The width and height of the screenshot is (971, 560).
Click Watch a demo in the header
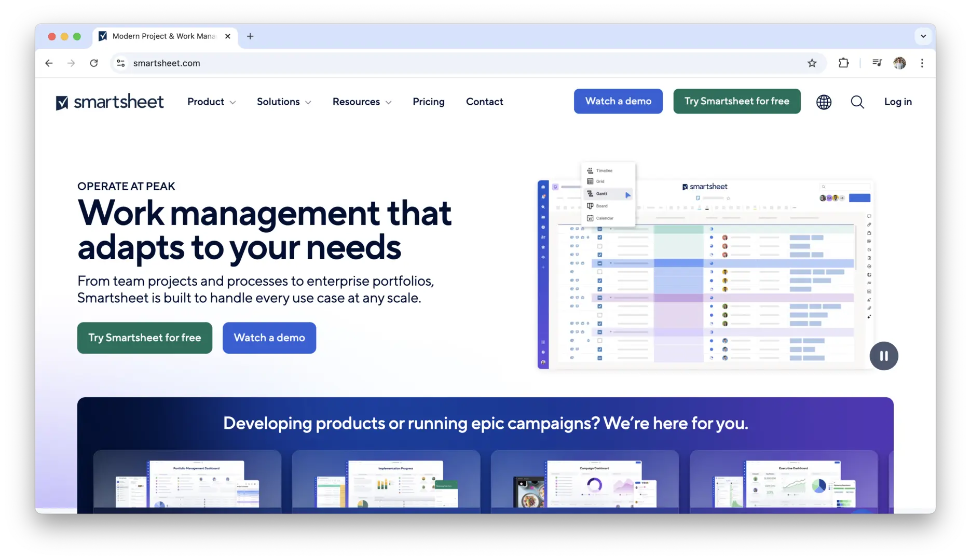coord(618,101)
